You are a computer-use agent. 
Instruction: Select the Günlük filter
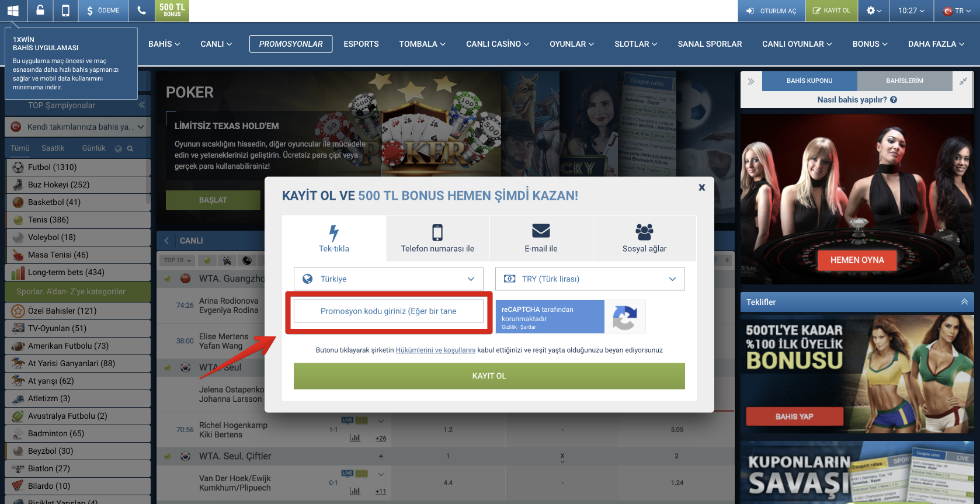94,148
